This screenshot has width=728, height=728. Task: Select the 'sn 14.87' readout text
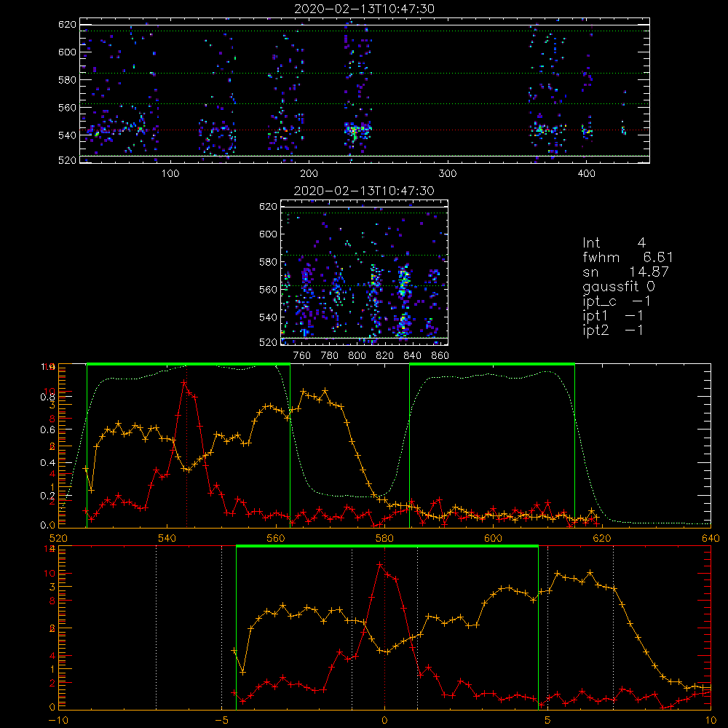625,272
